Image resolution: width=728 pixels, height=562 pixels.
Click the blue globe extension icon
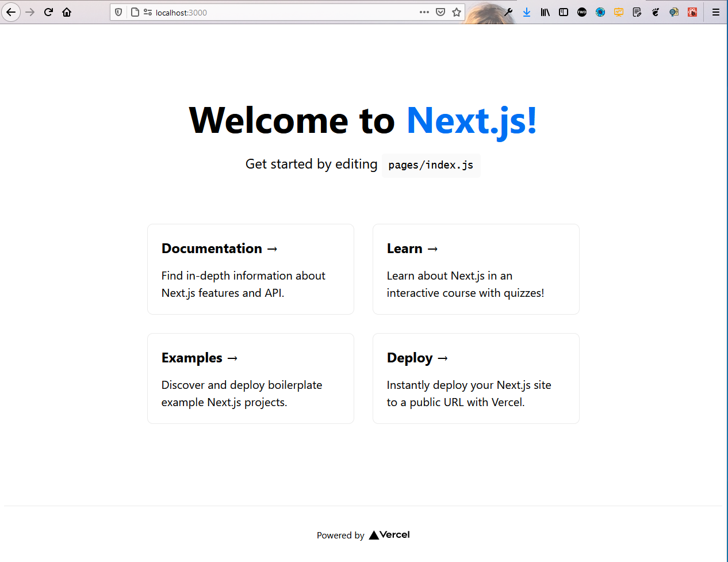pos(600,12)
